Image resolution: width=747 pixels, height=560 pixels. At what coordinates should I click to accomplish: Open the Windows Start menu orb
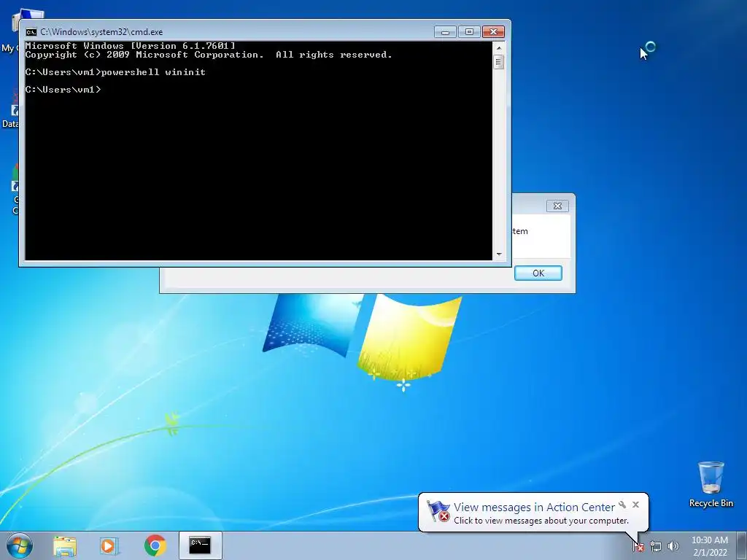(20, 545)
